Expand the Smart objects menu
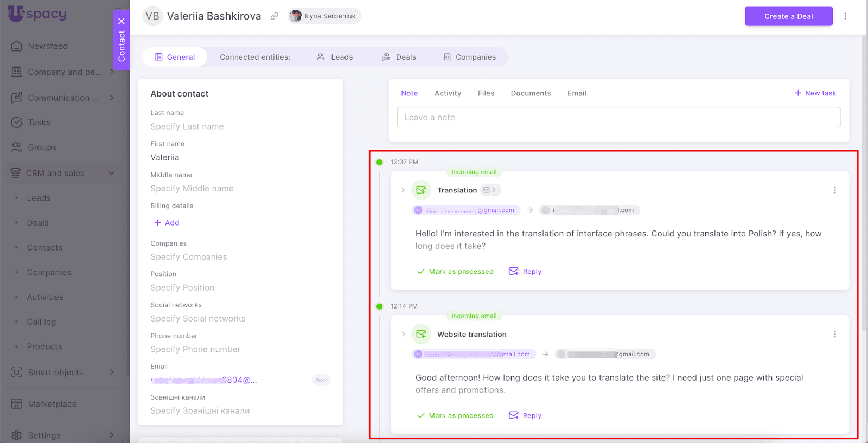This screenshot has width=868, height=443. 112,373
